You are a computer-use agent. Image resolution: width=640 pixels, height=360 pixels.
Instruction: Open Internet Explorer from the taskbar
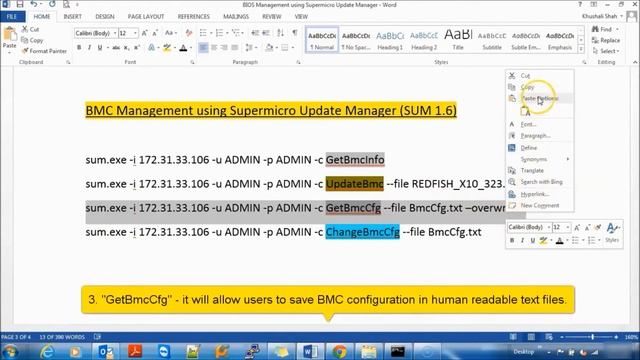pyautogui.click(x=47, y=351)
